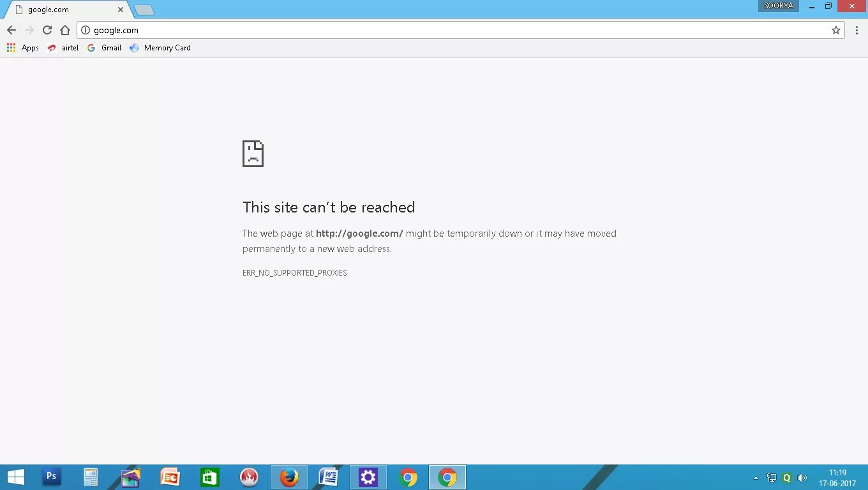Reload the google.com page
This screenshot has height=490, width=868.
pyautogui.click(x=47, y=30)
